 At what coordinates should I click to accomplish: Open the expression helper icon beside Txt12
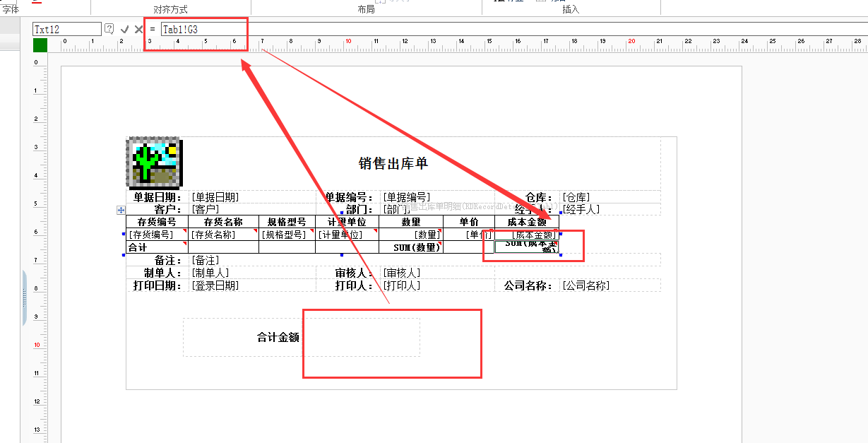[x=109, y=29]
